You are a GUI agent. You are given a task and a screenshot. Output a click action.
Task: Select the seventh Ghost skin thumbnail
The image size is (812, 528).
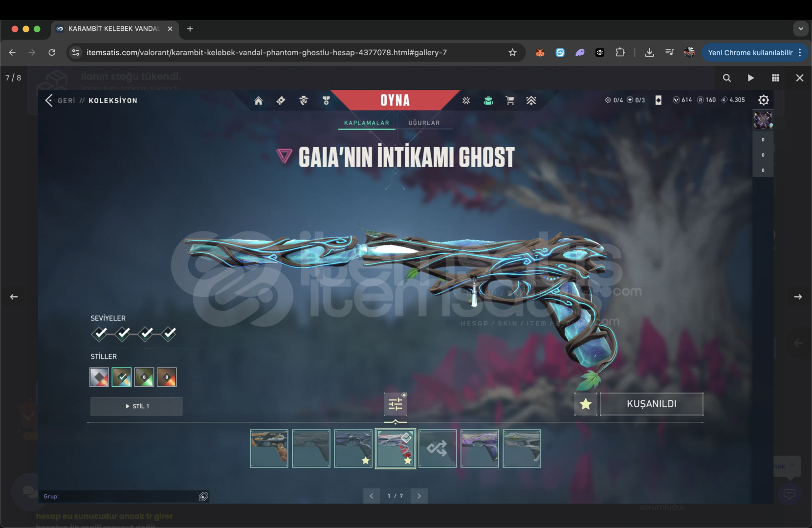[x=522, y=449]
